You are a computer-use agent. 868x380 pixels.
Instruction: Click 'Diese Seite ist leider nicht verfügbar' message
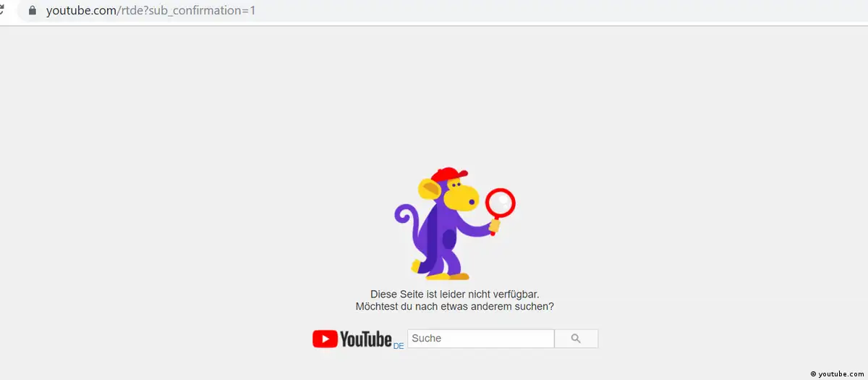click(x=454, y=295)
